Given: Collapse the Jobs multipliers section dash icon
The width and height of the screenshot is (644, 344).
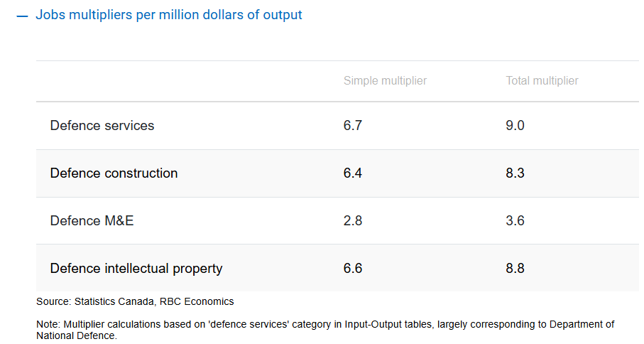Looking at the screenshot, I should coord(21,15).
